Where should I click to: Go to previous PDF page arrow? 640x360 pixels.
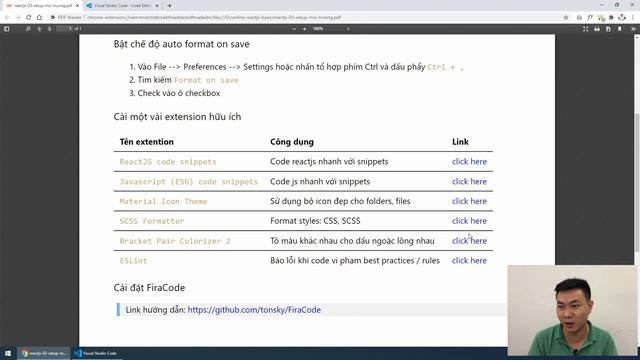tap(39, 29)
